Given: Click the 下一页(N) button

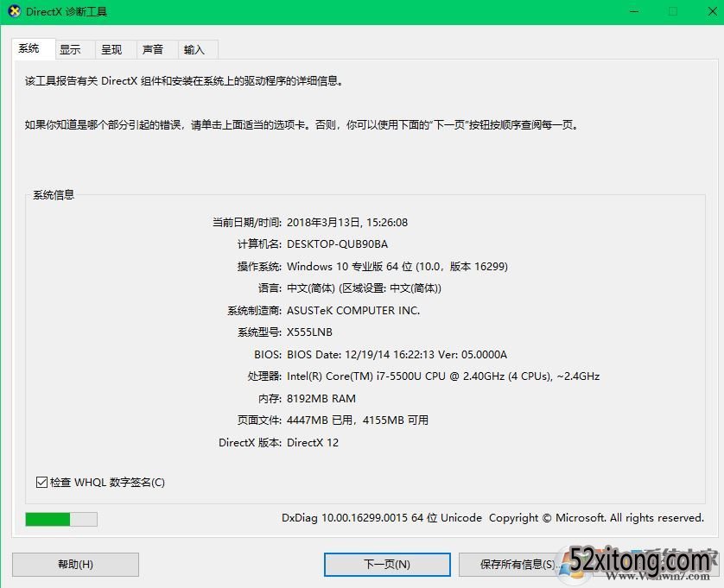Looking at the screenshot, I should click(387, 565).
